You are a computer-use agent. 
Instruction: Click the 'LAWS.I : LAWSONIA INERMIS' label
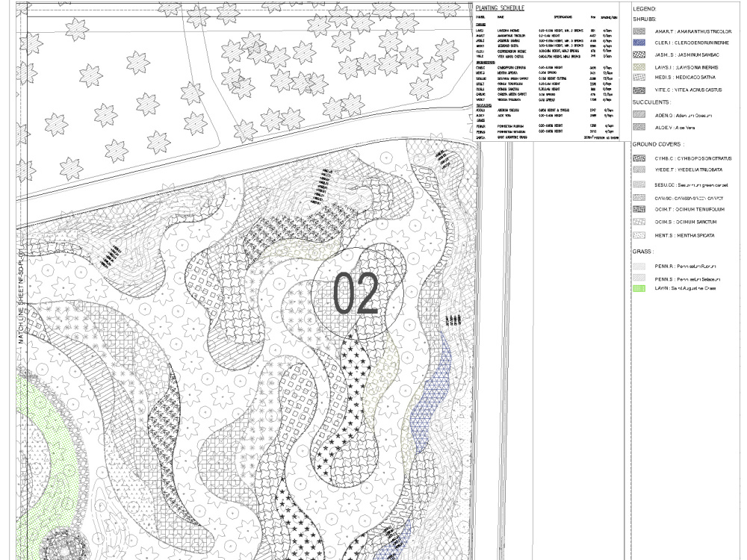[686, 68]
